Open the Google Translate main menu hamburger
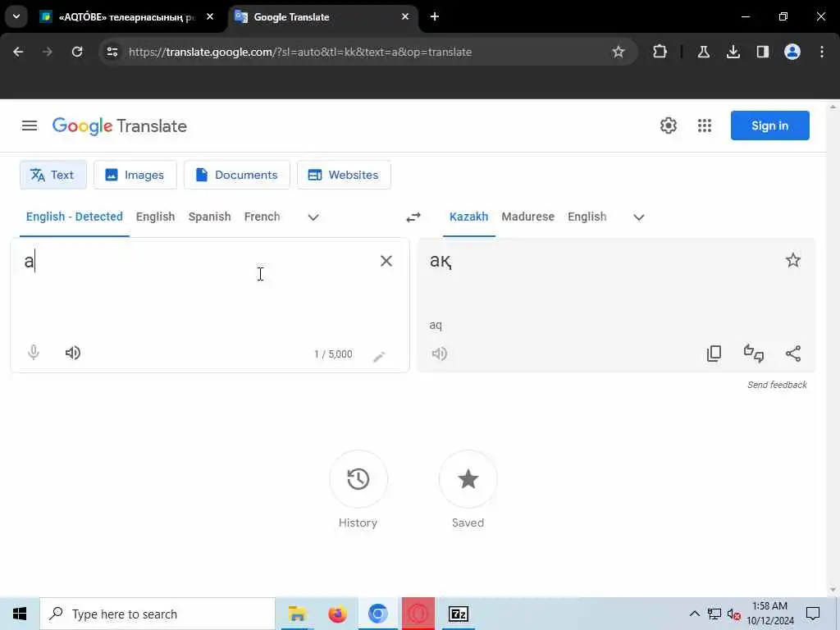 (30, 126)
